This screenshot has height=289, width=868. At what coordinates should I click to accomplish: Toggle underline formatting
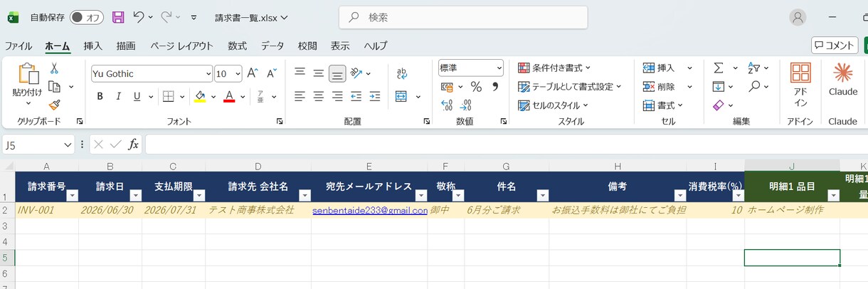[137, 96]
